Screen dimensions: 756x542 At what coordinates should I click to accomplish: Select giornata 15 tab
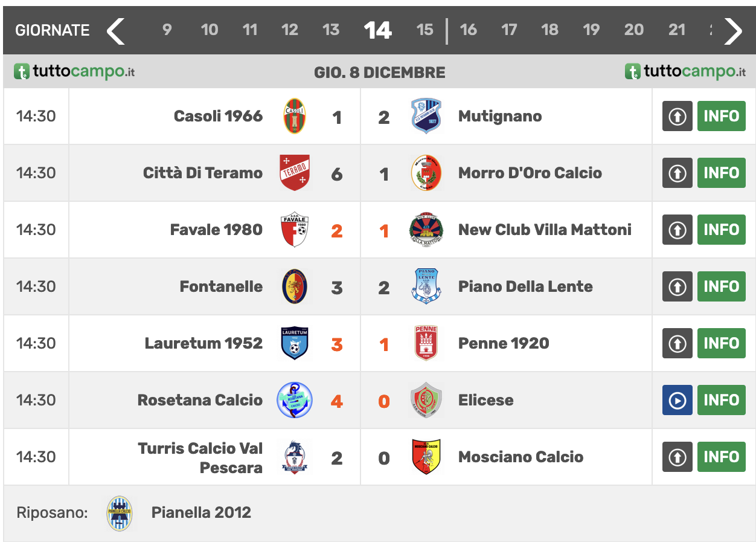(425, 30)
